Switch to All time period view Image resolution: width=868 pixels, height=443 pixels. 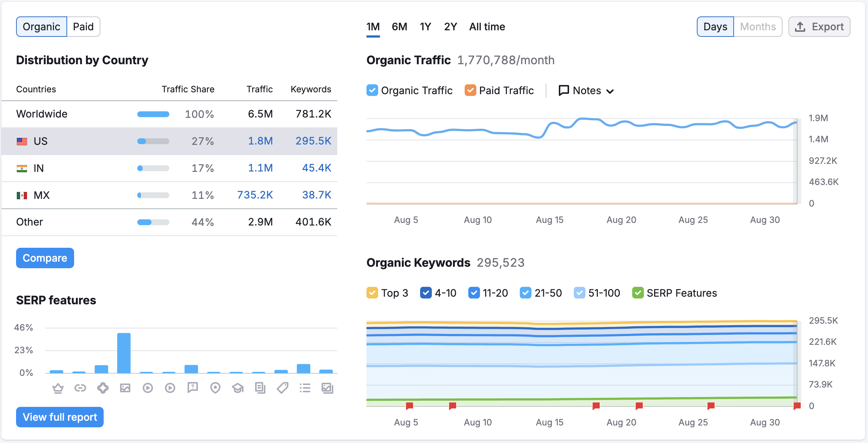487,26
